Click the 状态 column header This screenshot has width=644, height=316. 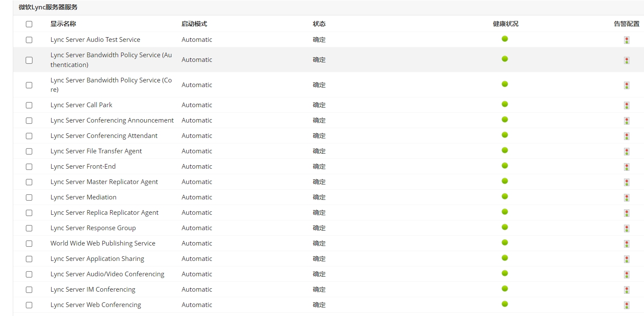tap(319, 24)
